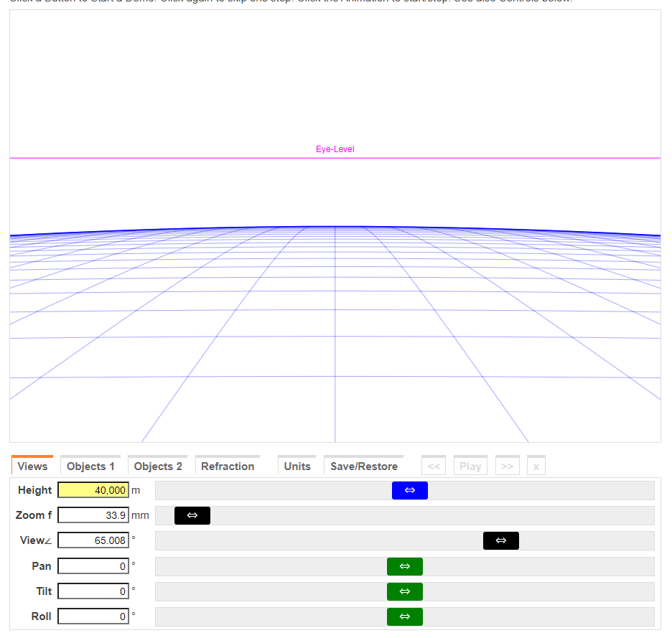The width and height of the screenshot is (672, 638).
Task: Click the Pan value input field
Action: (x=93, y=566)
